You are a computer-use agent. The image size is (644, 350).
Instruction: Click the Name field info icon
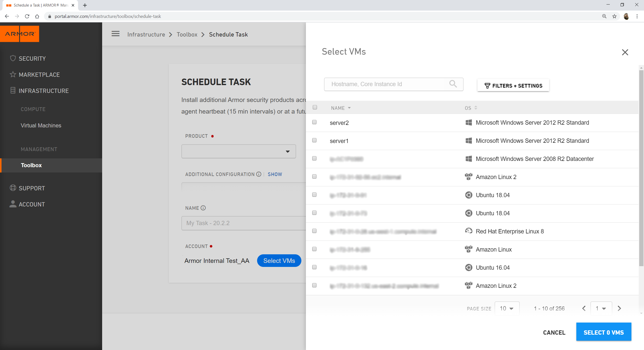[x=203, y=208]
